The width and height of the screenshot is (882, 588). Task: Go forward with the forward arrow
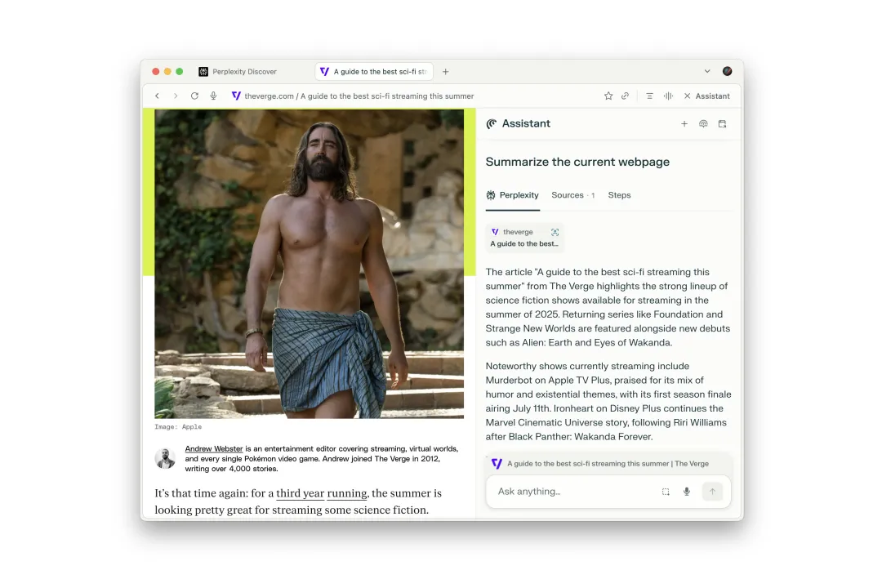(x=176, y=96)
